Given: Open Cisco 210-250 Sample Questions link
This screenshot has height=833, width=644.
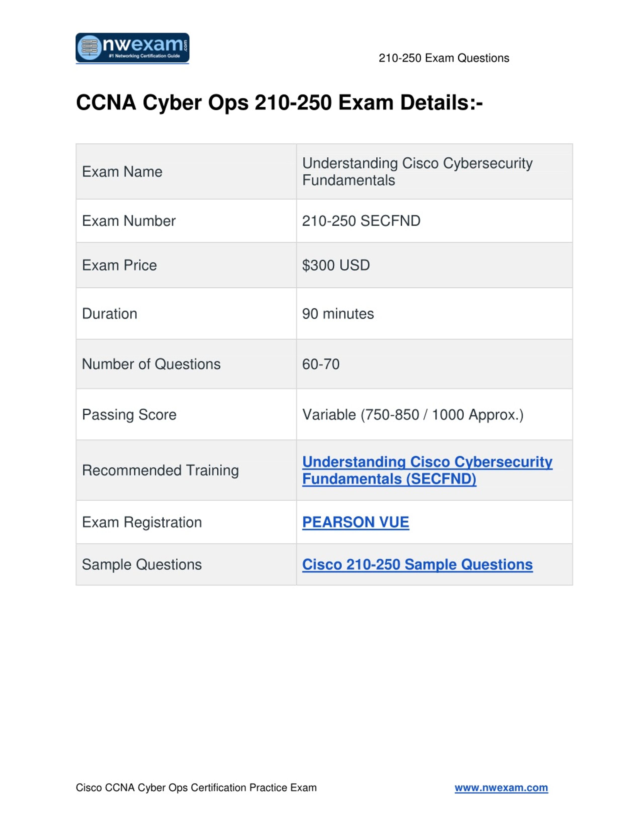Looking at the screenshot, I should 417,564.
